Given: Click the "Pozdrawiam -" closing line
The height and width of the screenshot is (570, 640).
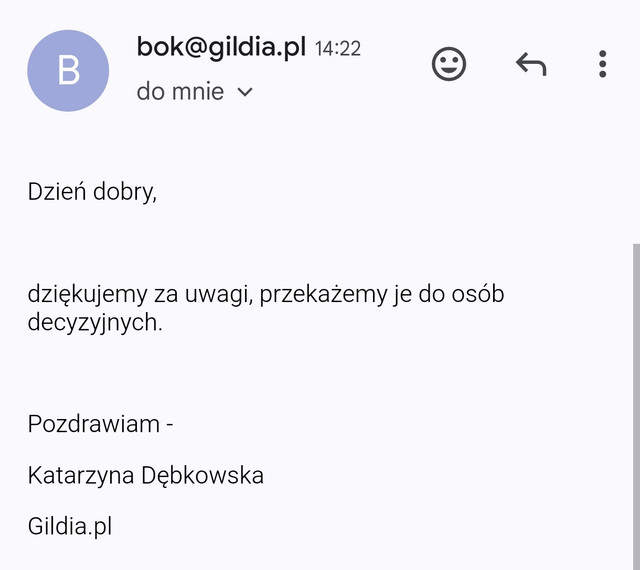Looking at the screenshot, I should click(101, 423).
